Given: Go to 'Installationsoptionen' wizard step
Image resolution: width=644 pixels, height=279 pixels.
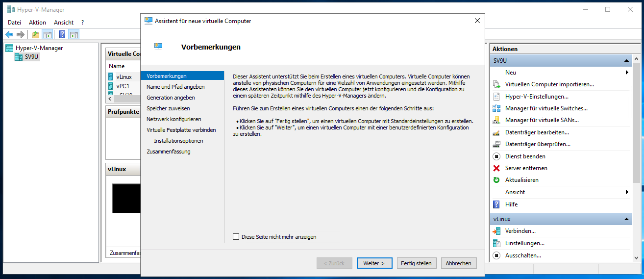Looking at the screenshot, I should pyautogui.click(x=178, y=141).
